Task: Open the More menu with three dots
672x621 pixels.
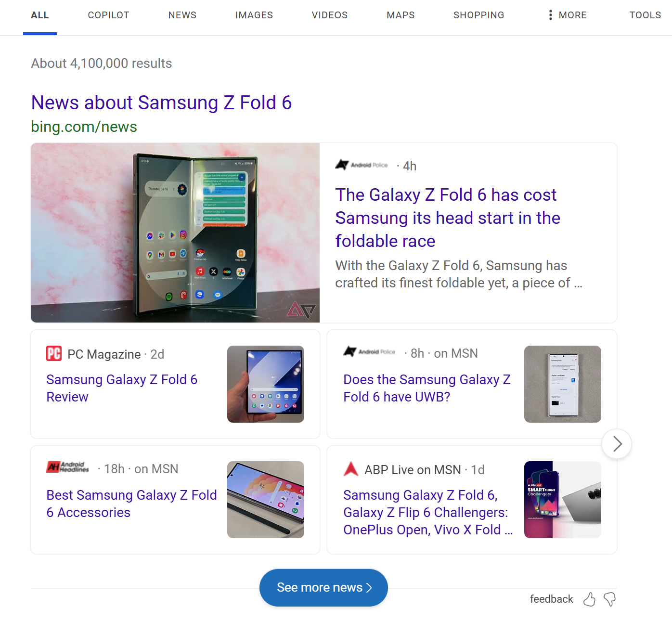Action: point(567,15)
